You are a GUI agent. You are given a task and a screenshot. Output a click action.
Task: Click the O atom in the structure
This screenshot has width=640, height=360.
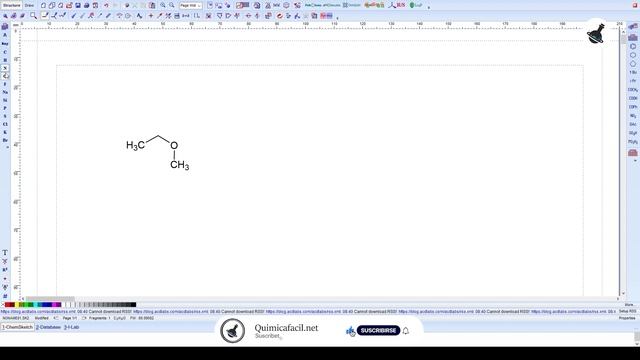(174, 145)
